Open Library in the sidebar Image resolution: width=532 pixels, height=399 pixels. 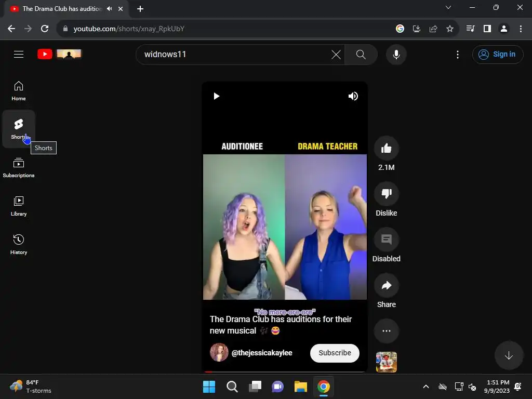click(x=19, y=206)
